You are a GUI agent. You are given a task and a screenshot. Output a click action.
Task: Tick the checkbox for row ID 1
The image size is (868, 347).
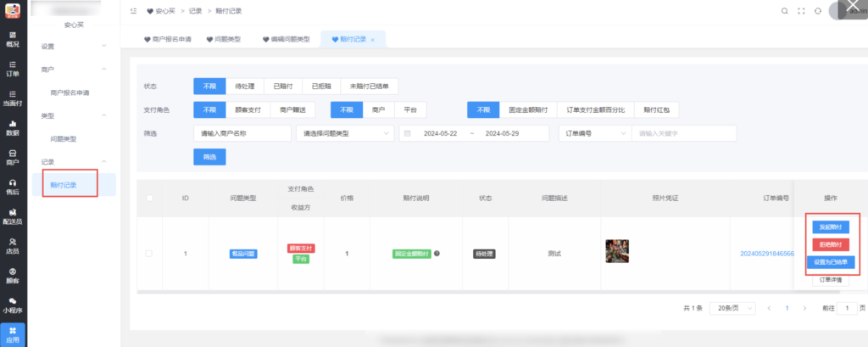point(148,254)
